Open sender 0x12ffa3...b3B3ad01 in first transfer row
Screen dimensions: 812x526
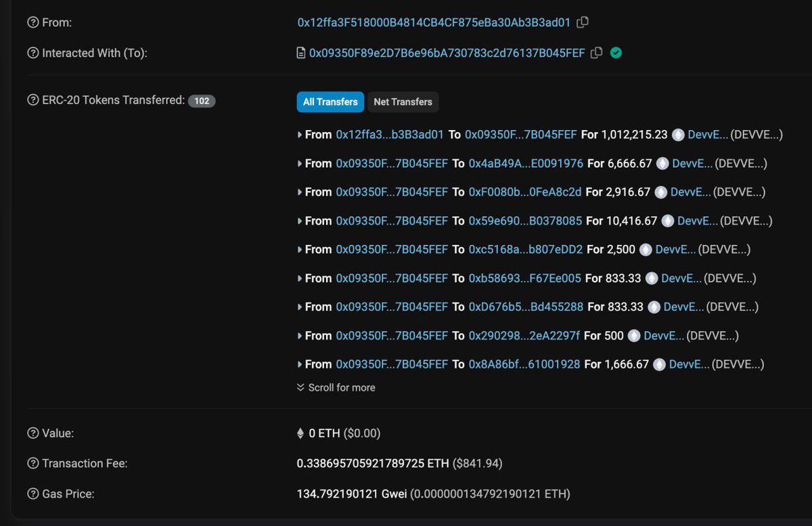(390, 135)
